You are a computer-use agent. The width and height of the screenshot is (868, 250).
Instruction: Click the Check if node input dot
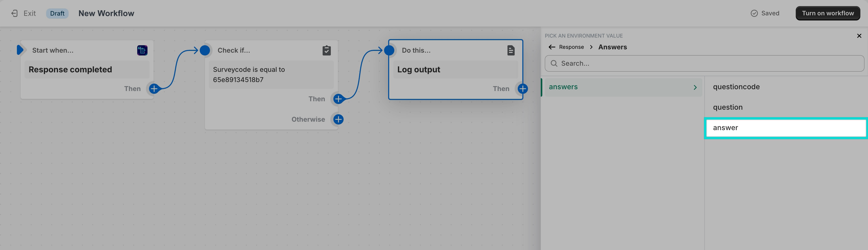pyautogui.click(x=205, y=50)
